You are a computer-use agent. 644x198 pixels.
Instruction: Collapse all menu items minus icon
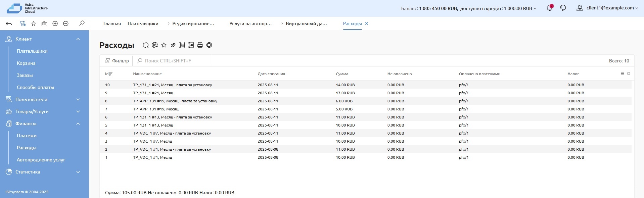pos(66,23)
